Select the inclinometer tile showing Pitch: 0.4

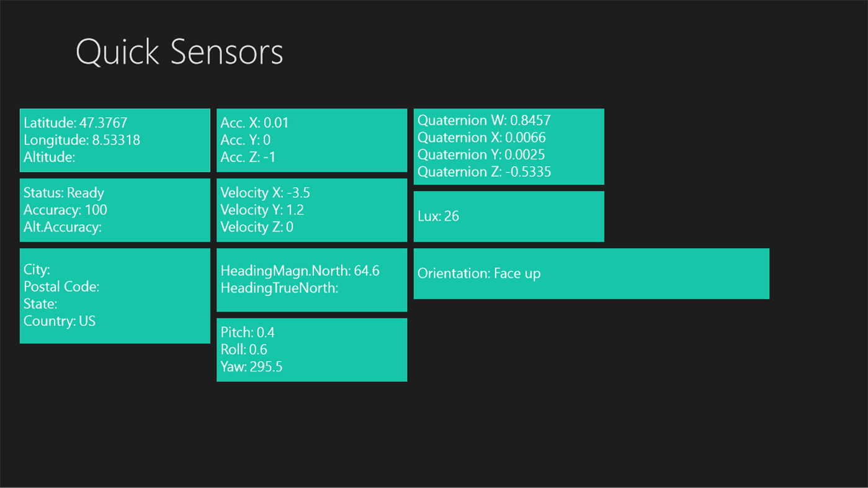point(311,349)
